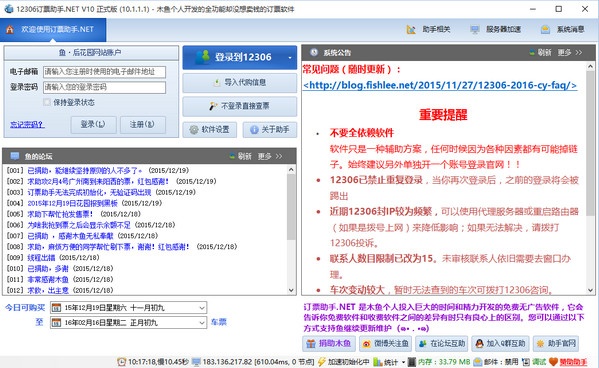The height and width of the screenshot is (368, 599).
Task: Click the 赞助助手 heart link
Action: [568, 362]
